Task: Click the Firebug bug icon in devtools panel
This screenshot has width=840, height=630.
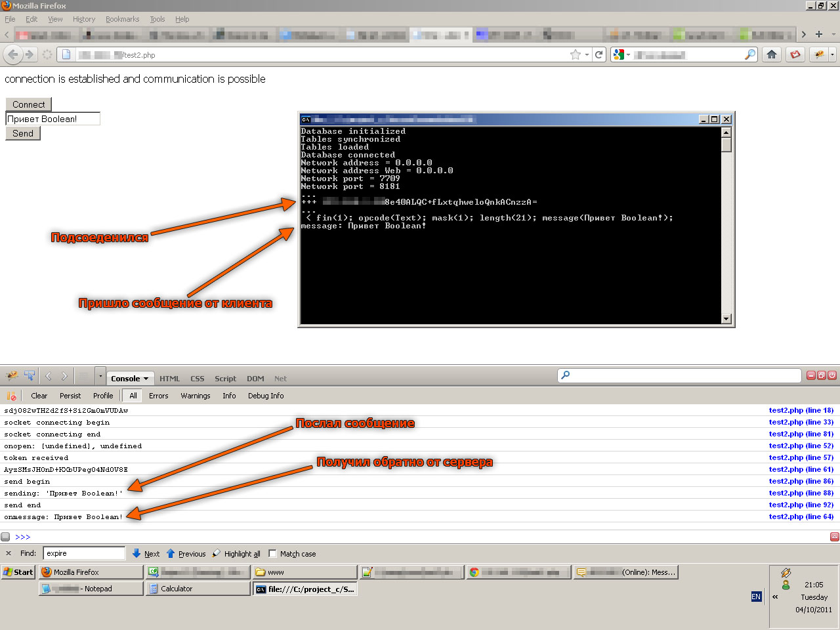Action: click(12, 376)
